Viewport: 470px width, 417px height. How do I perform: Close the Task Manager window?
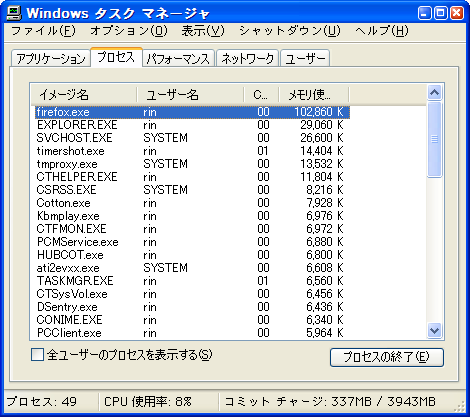click(x=457, y=13)
